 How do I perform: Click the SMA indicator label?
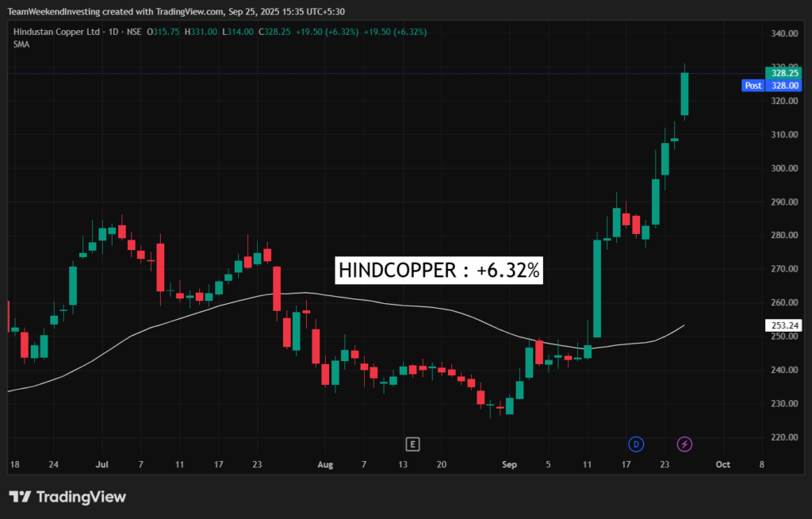[x=21, y=44]
